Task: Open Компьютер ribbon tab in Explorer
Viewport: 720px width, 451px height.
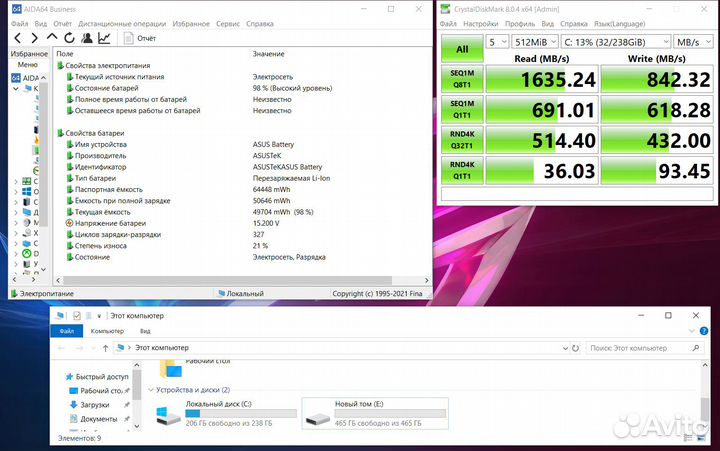Action: click(x=107, y=331)
